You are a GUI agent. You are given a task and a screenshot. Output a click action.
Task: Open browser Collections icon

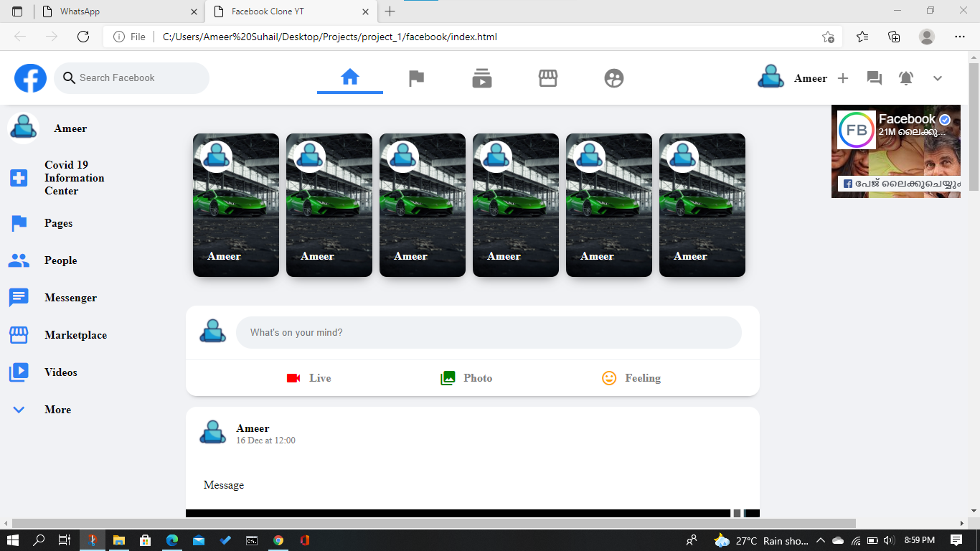894,37
